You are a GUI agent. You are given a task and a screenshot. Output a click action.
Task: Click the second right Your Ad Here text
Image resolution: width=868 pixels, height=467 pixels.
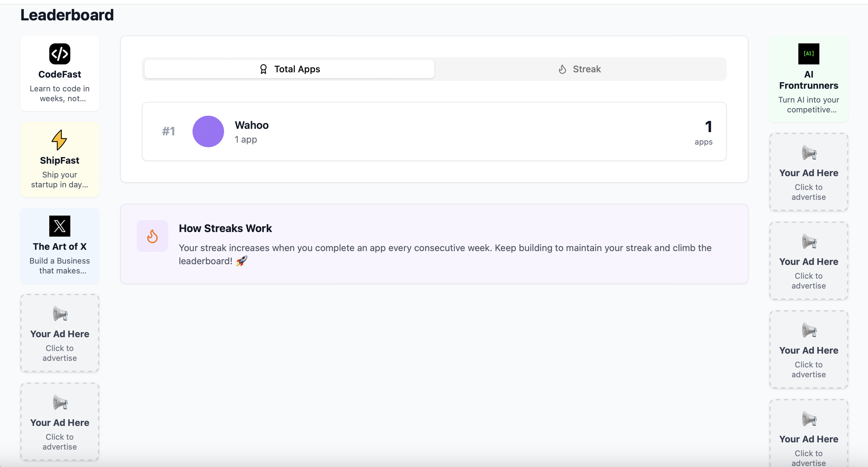click(x=808, y=262)
